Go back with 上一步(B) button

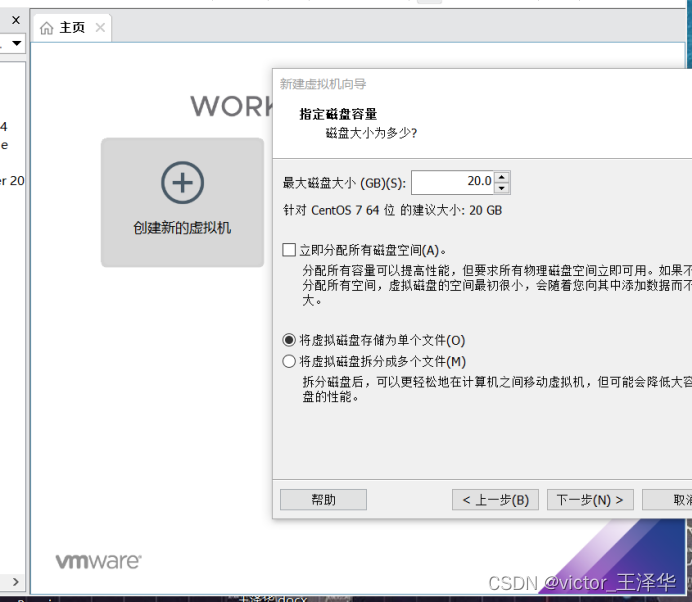(495, 500)
